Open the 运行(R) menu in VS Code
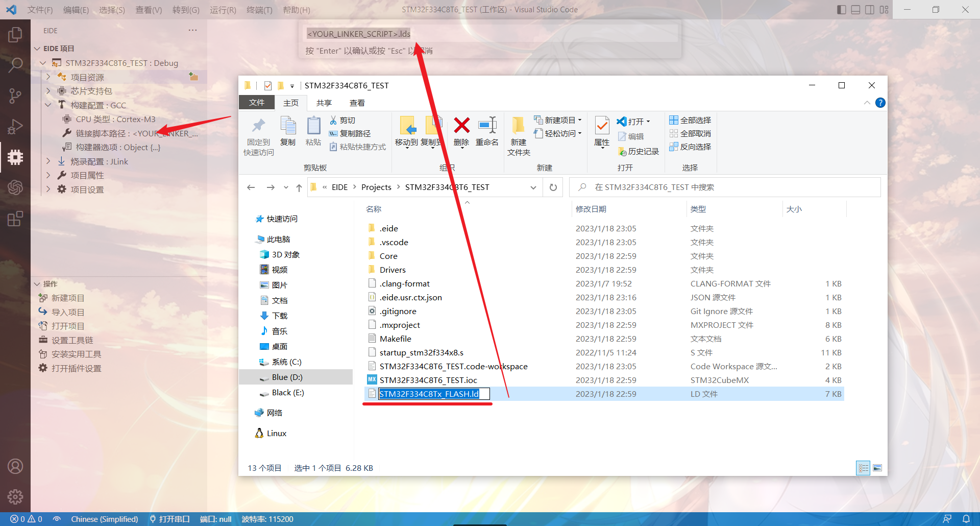 223,10
